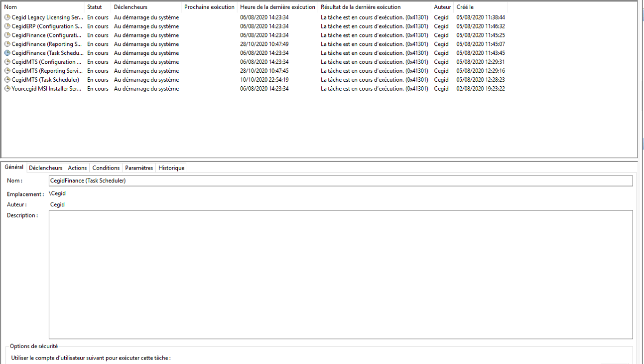Sort by Heure de la dernière exécution header

click(278, 7)
